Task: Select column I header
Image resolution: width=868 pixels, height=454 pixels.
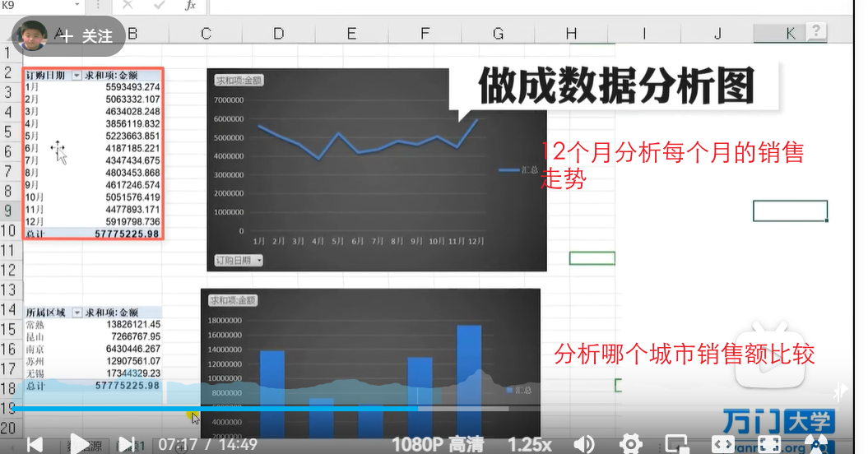Action: tap(644, 34)
